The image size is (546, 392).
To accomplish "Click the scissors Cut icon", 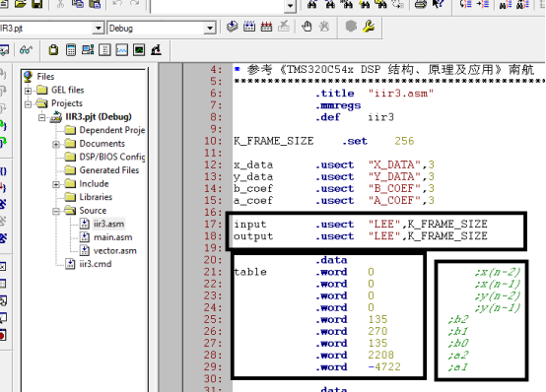I will 60,4.
